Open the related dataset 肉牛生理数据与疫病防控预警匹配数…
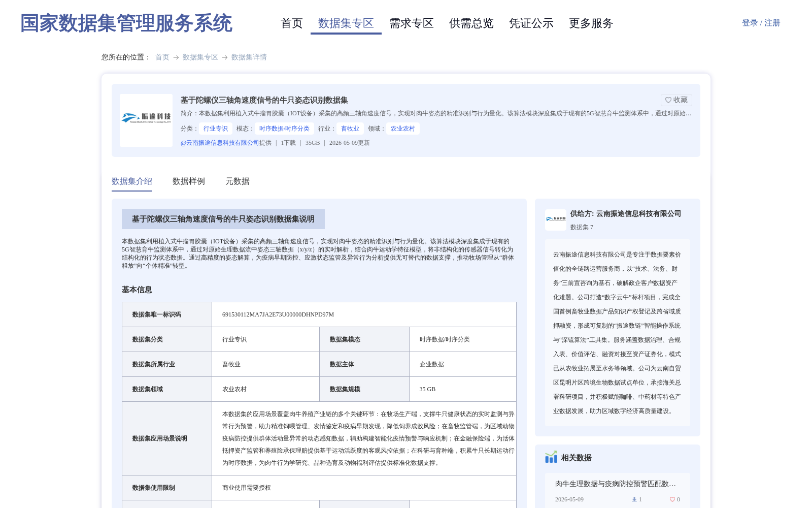The height and width of the screenshot is (508, 812). [x=616, y=484]
